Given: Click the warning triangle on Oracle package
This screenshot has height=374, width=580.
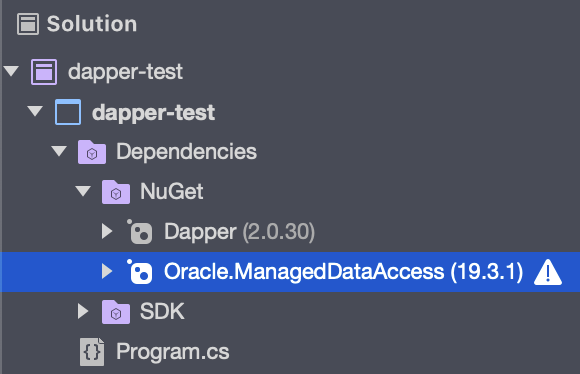Looking at the screenshot, I should pyautogui.click(x=548, y=272).
